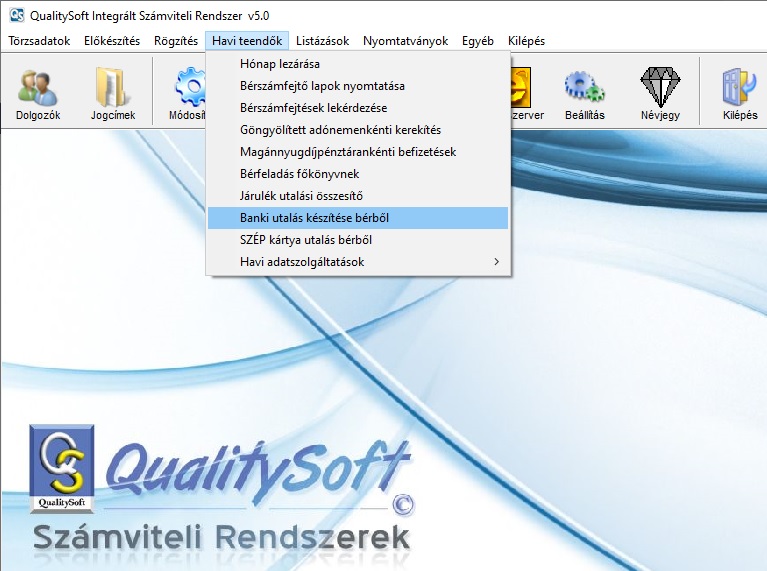Click the Jogcímek folder icon
Image resolution: width=767 pixels, height=571 pixels.
pos(113,92)
